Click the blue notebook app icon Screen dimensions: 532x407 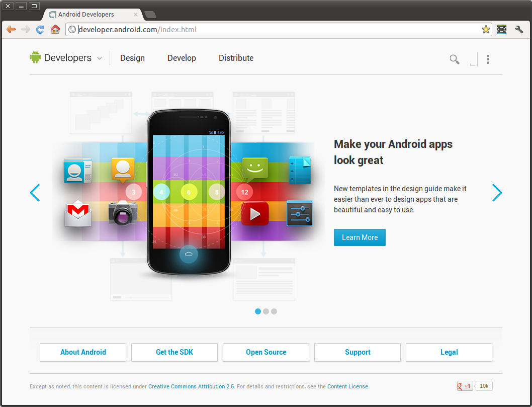tap(300, 170)
